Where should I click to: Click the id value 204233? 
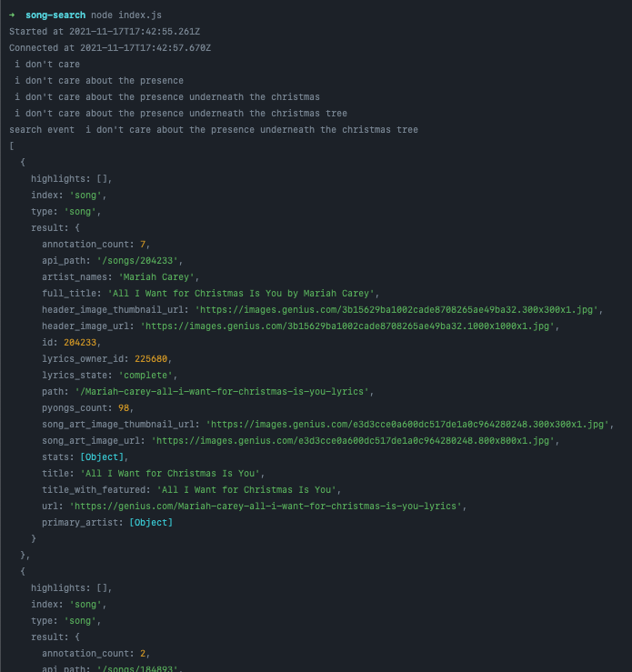coord(80,343)
